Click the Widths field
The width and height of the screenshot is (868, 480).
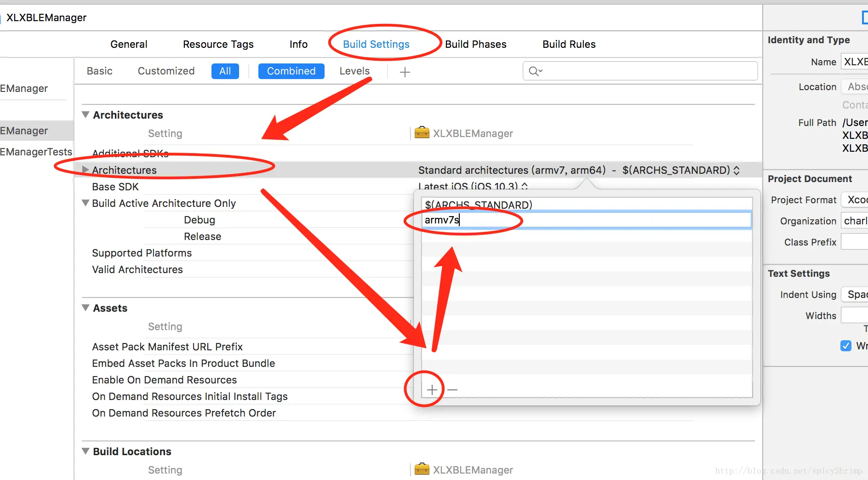[x=855, y=315]
